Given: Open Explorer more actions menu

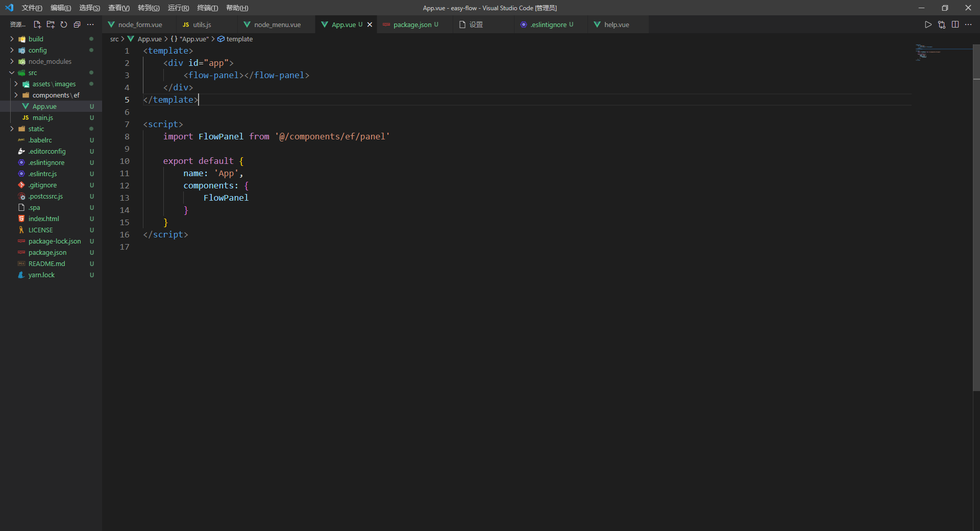Looking at the screenshot, I should (x=90, y=24).
